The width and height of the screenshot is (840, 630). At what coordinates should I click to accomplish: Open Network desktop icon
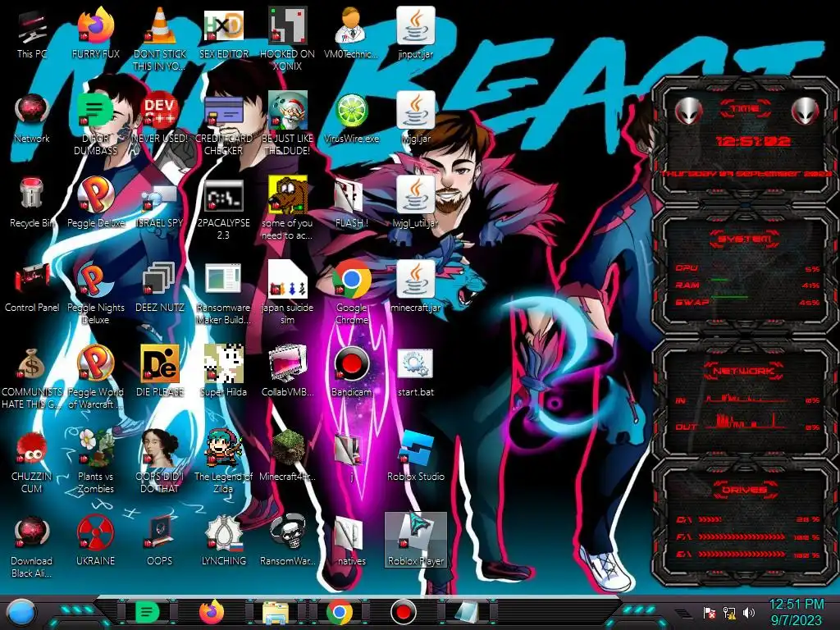(x=32, y=118)
